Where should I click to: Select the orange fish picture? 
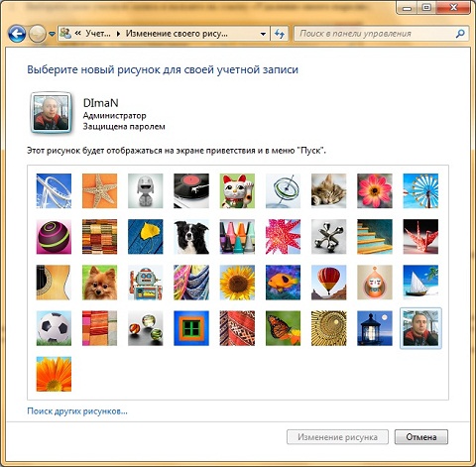283,283
